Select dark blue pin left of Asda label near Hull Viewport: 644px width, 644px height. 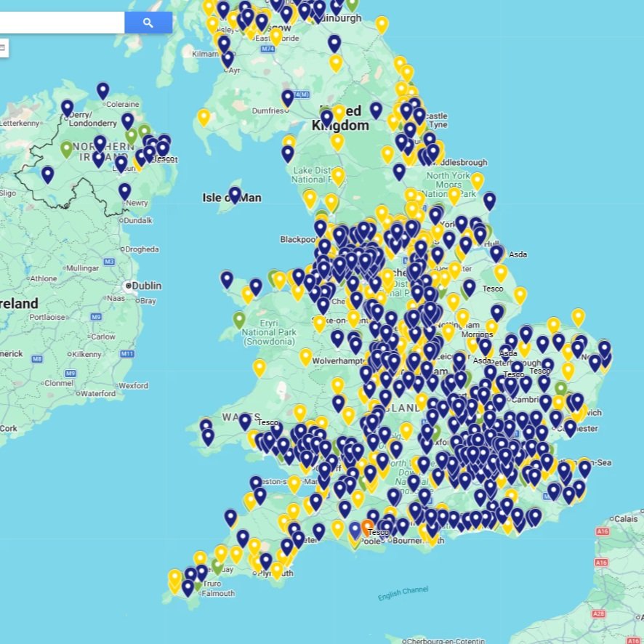[x=496, y=254]
